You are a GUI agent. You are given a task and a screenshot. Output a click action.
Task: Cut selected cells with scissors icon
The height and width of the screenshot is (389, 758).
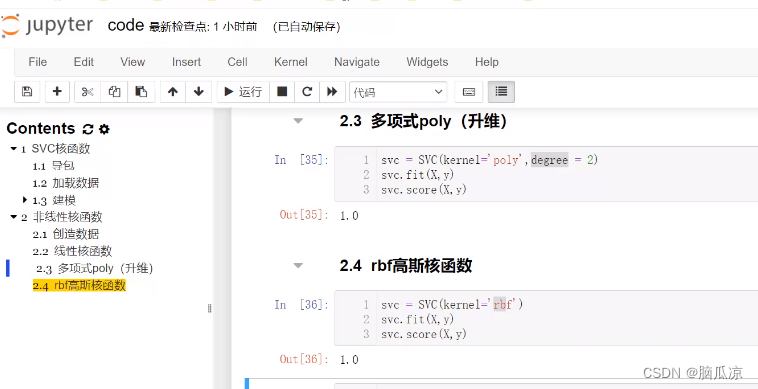(x=87, y=92)
